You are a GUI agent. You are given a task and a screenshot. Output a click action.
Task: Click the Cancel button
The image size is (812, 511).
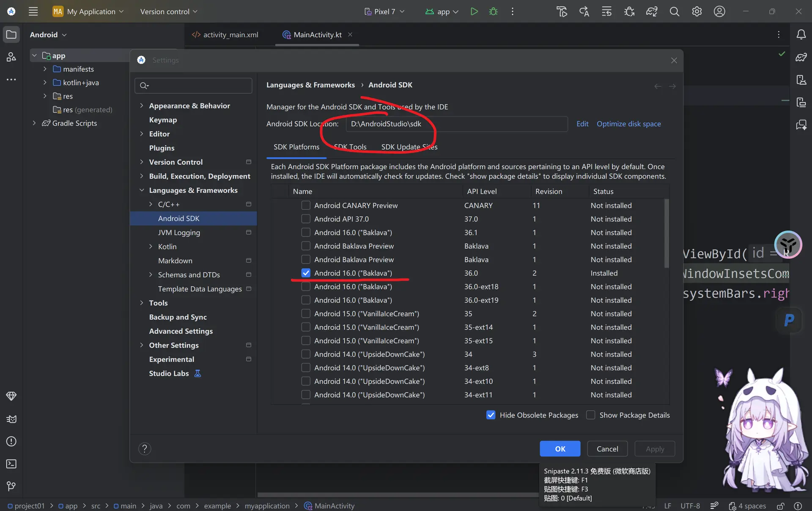click(607, 448)
